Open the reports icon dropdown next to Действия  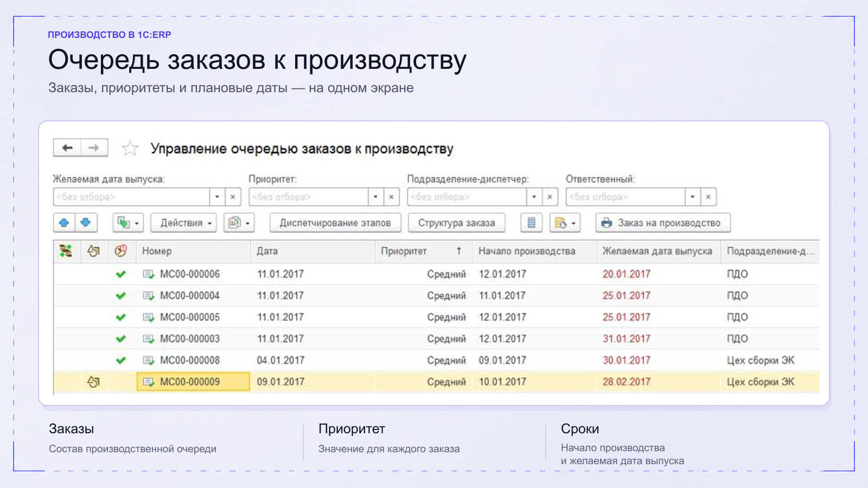point(239,222)
